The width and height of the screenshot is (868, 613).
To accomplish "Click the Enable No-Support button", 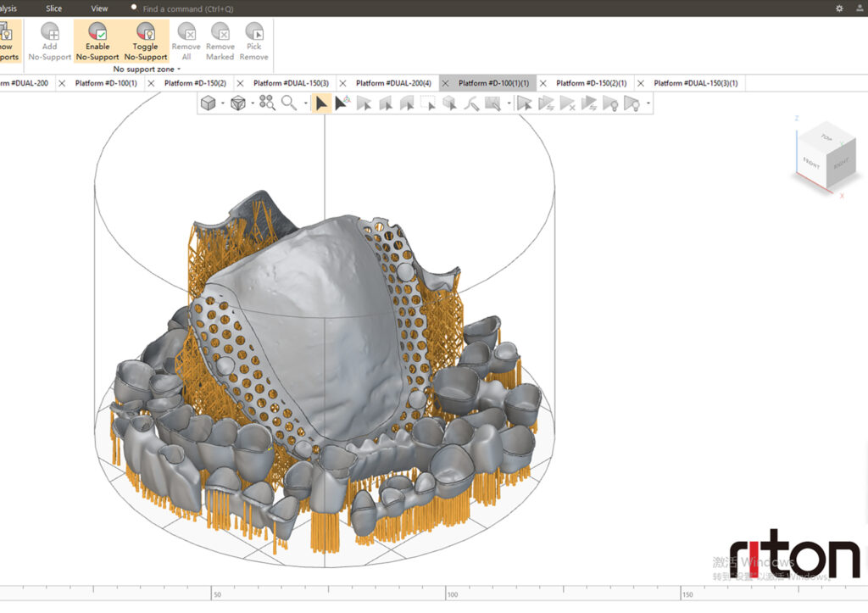I will [97, 41].
